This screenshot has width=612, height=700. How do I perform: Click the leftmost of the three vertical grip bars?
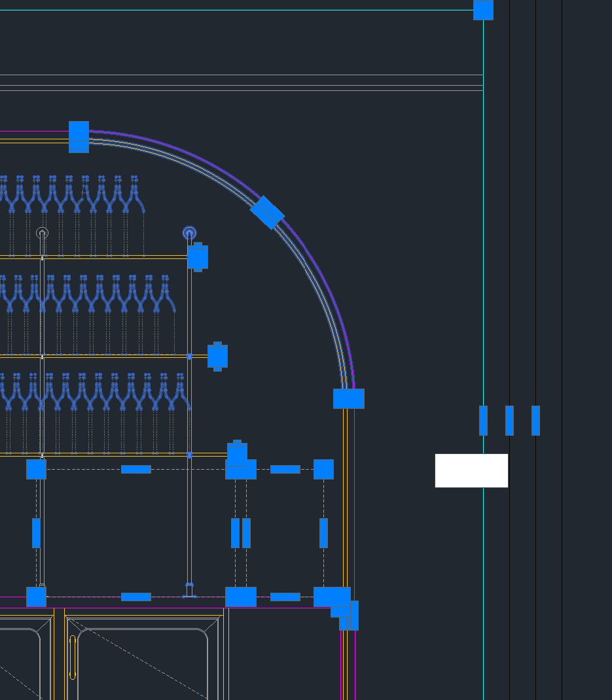tap(484, 421)
